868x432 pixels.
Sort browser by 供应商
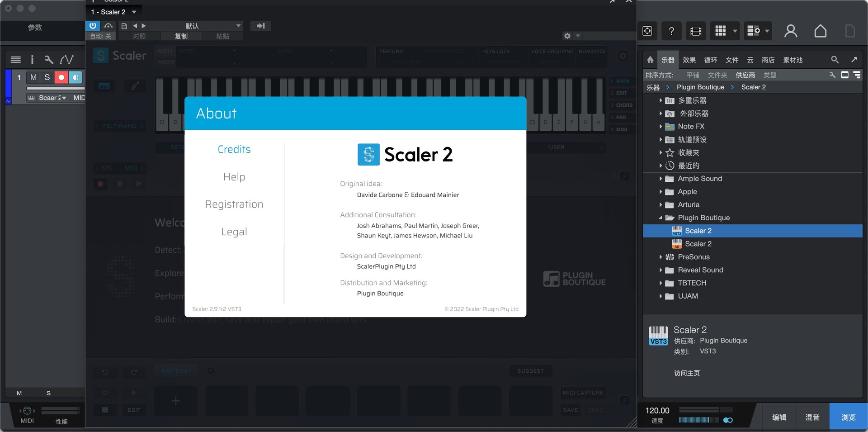(745, 75)
